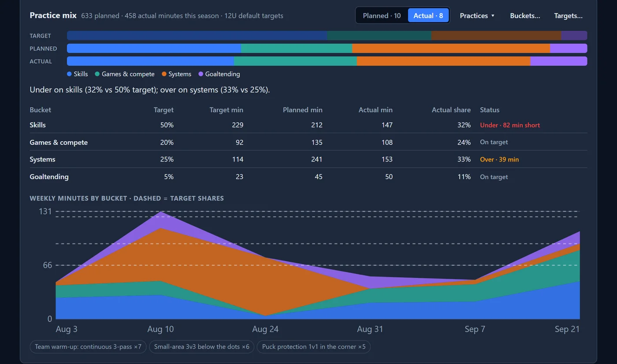The height and width of the screenshot is (364, 617).
Task: Click Goaltending actual min value 50
Action: click(x=388, y=176)
